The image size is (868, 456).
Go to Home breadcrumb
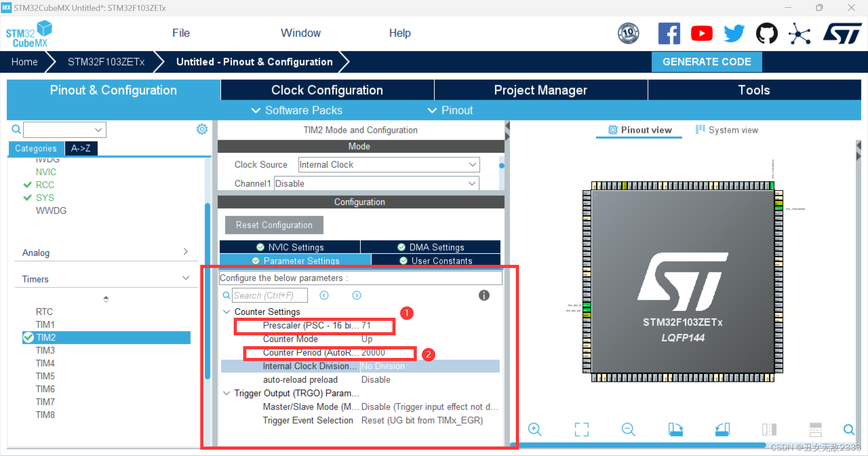24,62
